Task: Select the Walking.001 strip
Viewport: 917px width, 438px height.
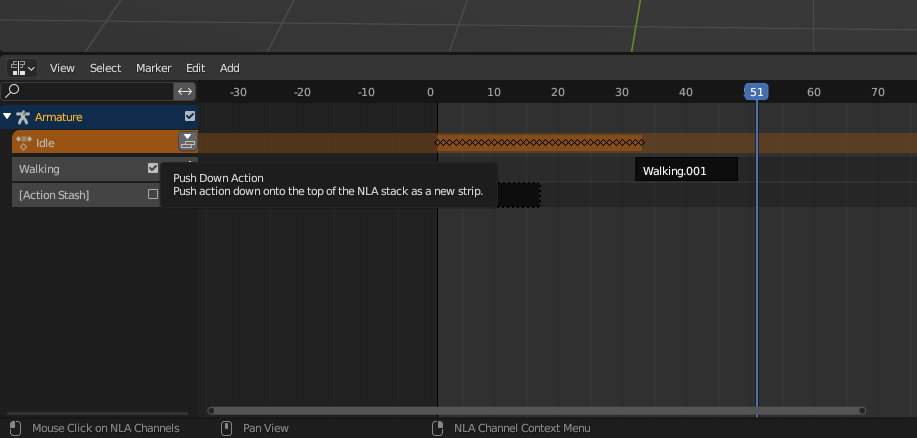Action: 686,169
